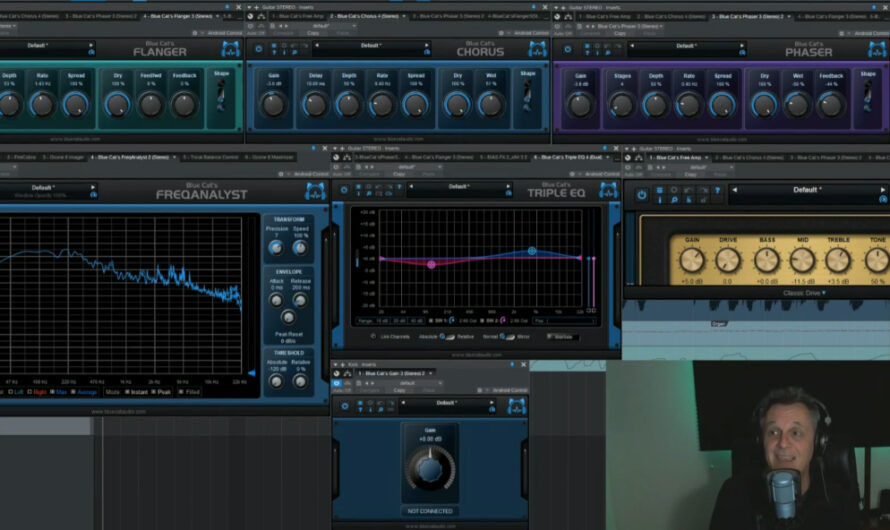Open dropdown on Blue Cat's Triple EQ 4 tab

point(608,157)
